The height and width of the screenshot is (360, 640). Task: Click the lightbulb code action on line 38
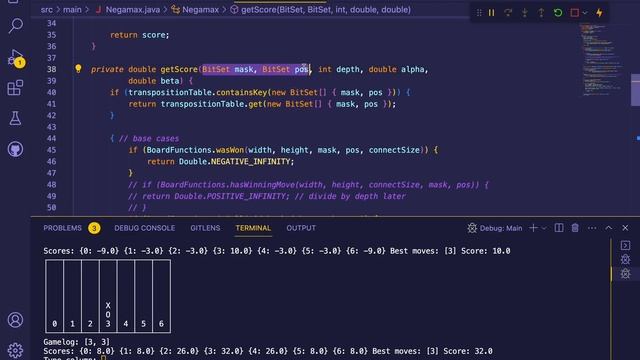[78, 69]
